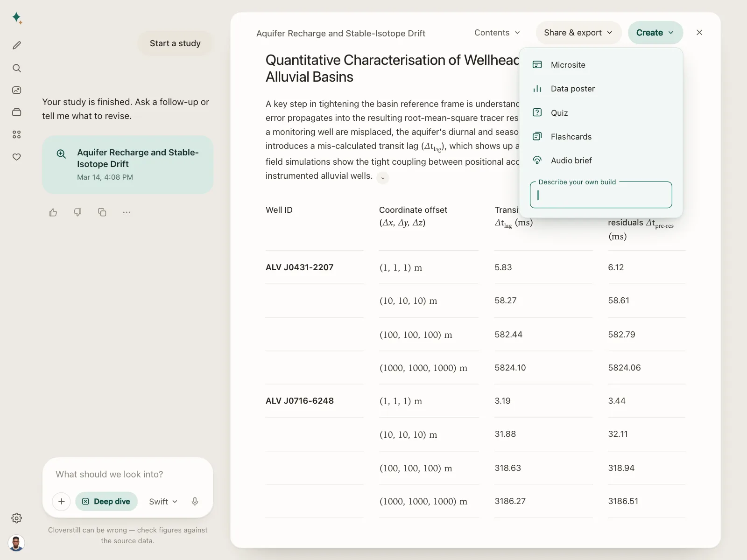Choose Data poster from Create menu
Viewport: 747px width, 560px height.
coord(601,89)
